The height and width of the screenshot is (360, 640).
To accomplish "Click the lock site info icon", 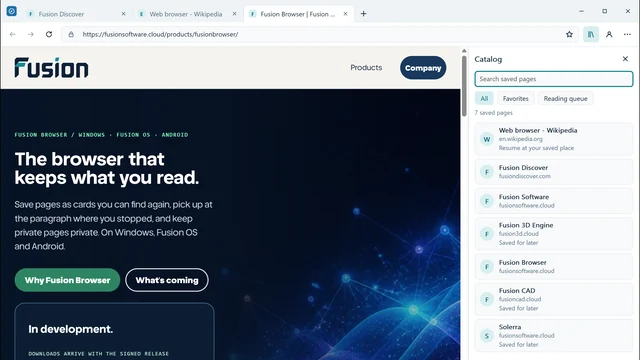I will pyautogui.click(x=71, y=34).
